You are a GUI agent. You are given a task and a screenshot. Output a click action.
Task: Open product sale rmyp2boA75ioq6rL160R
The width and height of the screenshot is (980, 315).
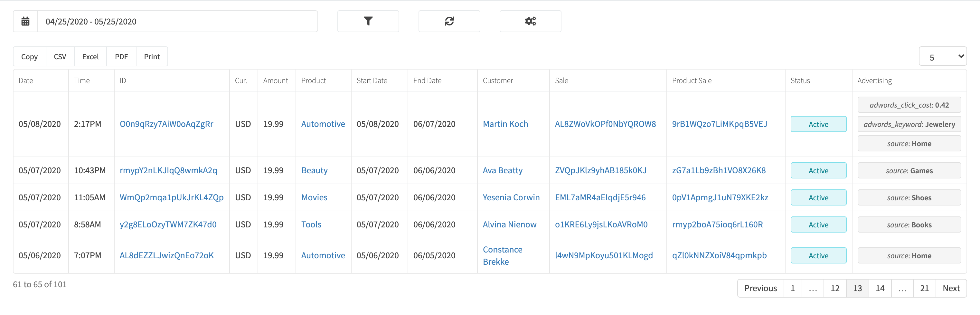[x=717, y=224]
